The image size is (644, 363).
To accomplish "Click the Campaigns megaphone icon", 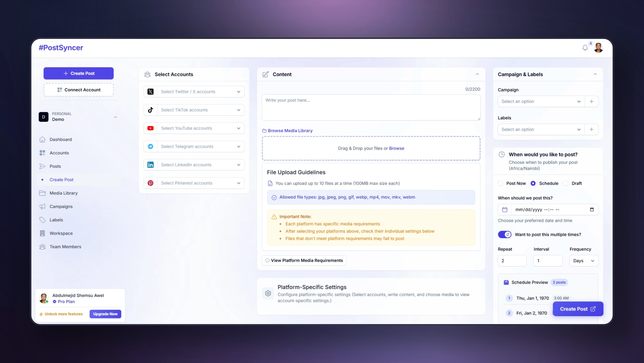I will point(42,206).
